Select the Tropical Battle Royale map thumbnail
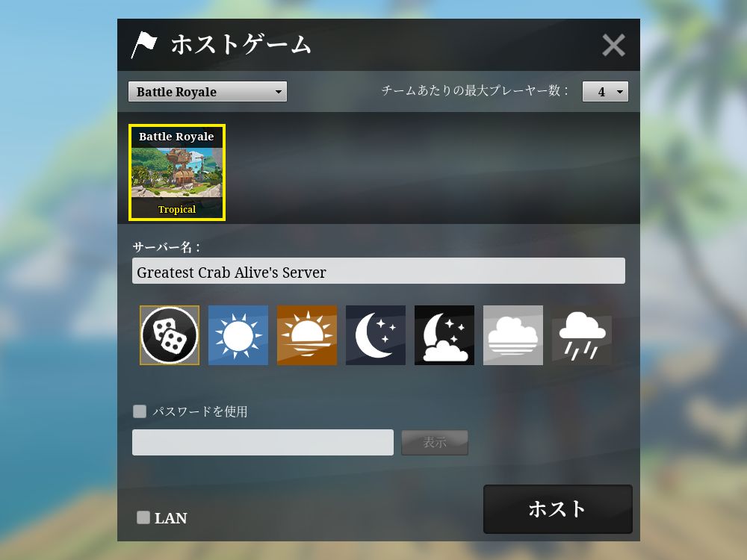Image resolution: width=747 pixels, height=560 pixels. tap(177, 172)
